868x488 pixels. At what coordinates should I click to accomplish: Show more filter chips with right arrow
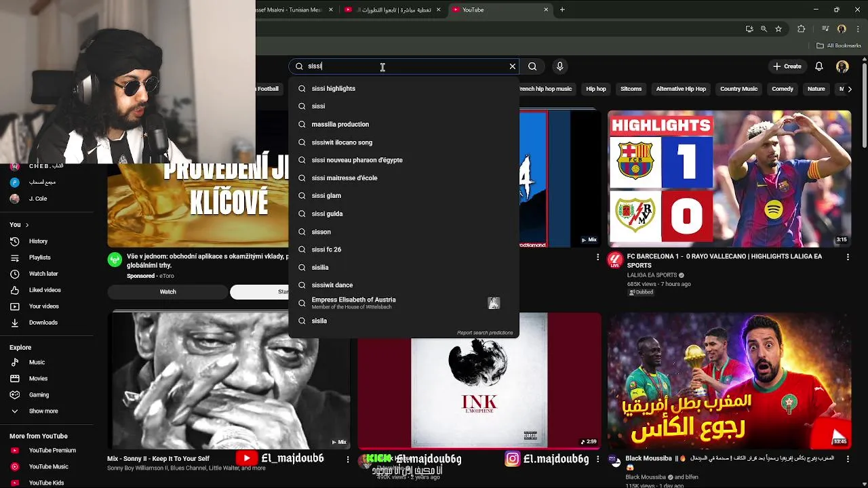[850, 89]
